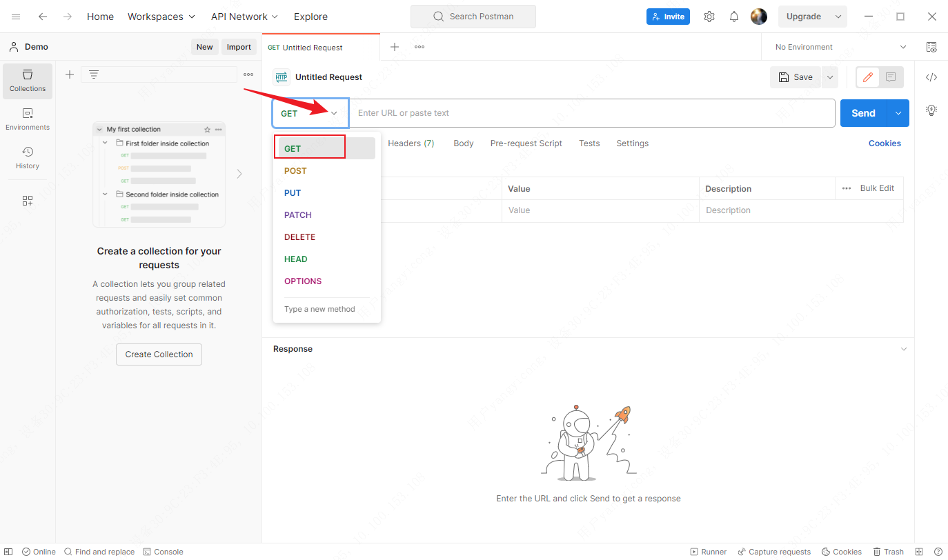Click the Save button
948x560 pixels.
(x=796, y=77)
